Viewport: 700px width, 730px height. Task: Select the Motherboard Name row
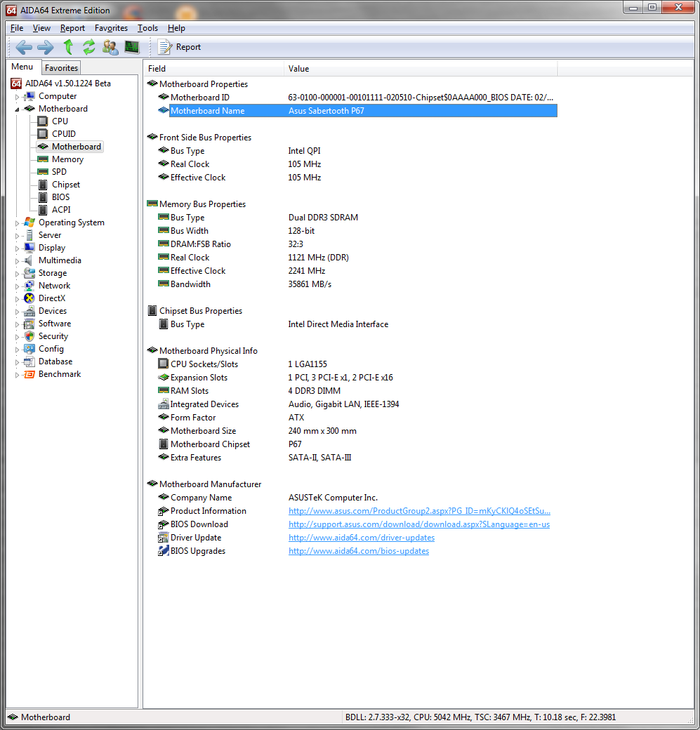(357, 111)
